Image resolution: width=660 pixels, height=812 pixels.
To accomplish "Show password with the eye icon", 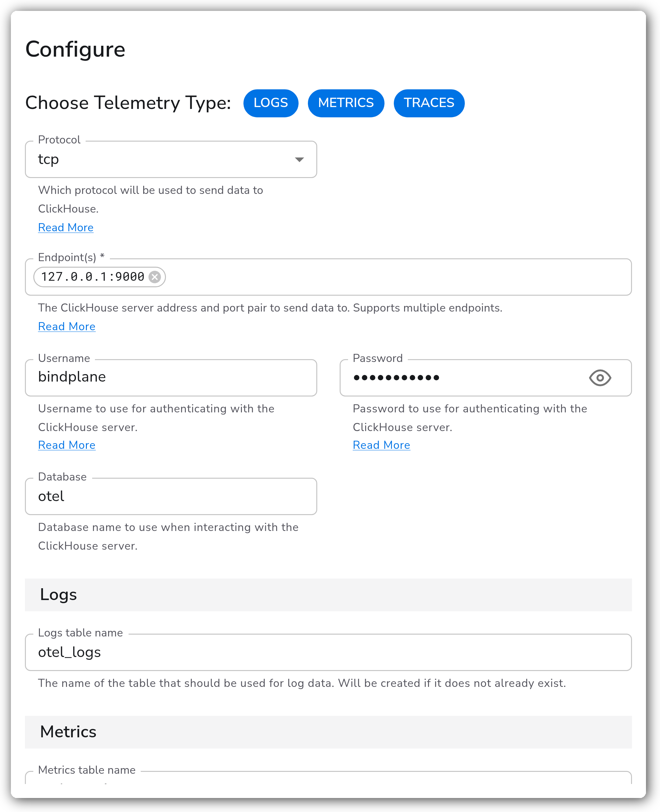I will pos(600,378).
